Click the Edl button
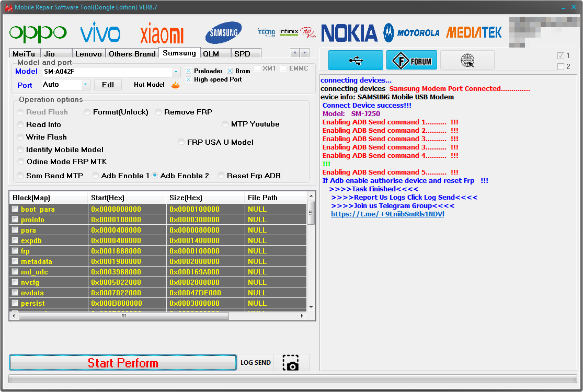The image size is (583, 392). [x=108, y=85]
